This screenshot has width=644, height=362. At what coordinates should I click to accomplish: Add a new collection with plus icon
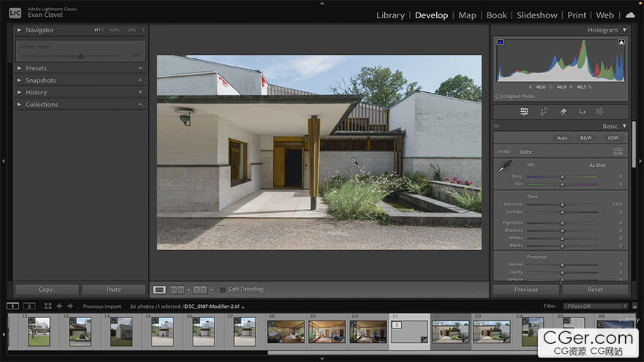coord(141,105)
